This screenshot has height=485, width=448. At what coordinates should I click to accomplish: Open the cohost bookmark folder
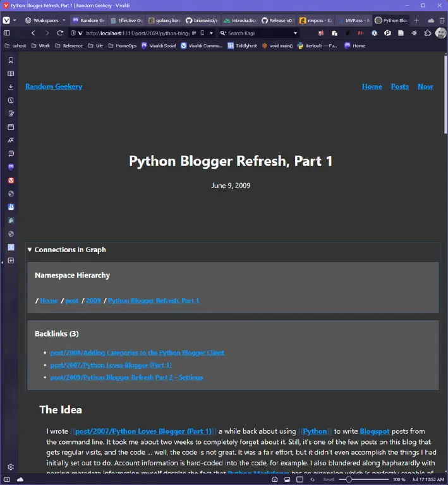15,45
